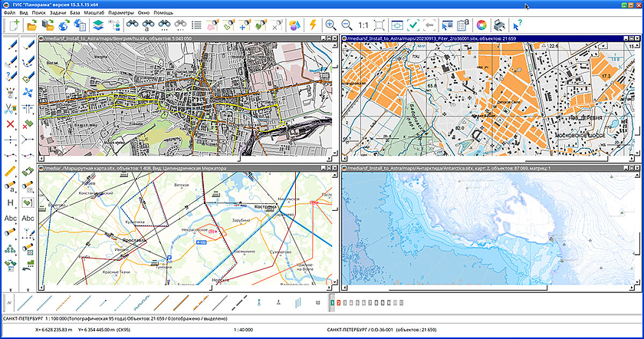The width and height of the screenshot is (644, 339).
Task: Click the printer icon in toolbar
Action: click(499, 26)
